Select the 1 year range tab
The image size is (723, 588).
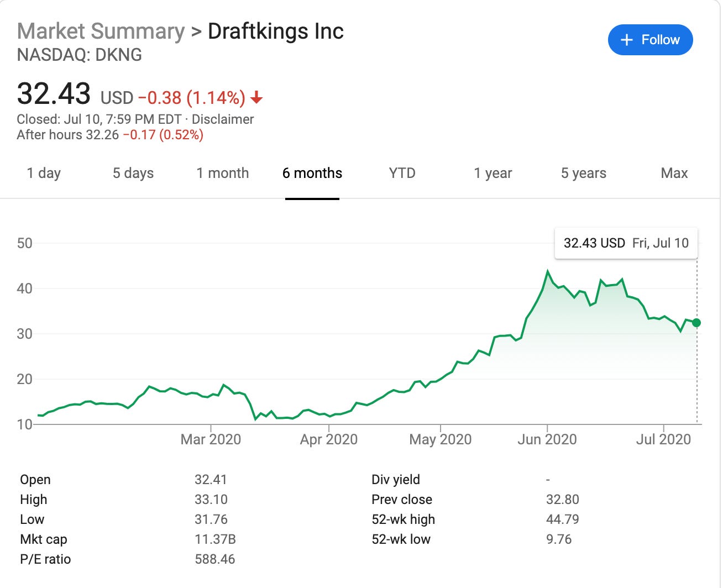tap(493, 173)
